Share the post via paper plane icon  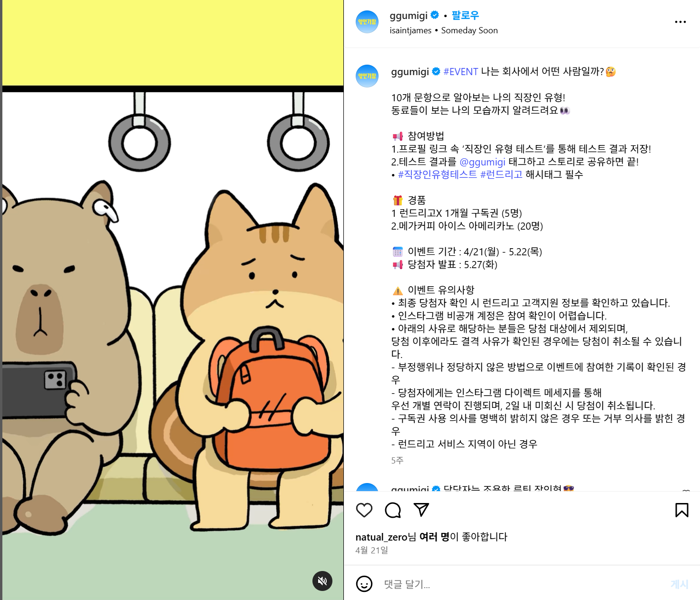click(x=421, y=510)
